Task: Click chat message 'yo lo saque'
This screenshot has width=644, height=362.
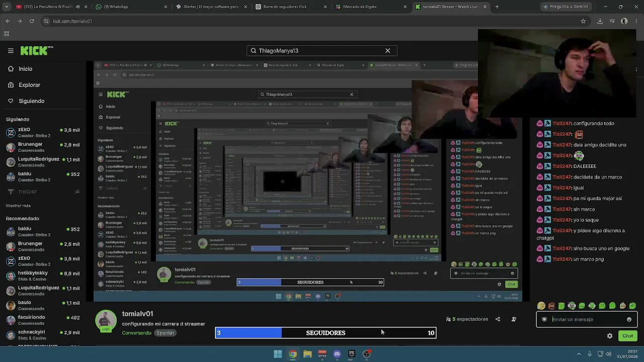Action: [x=586, y=220]
